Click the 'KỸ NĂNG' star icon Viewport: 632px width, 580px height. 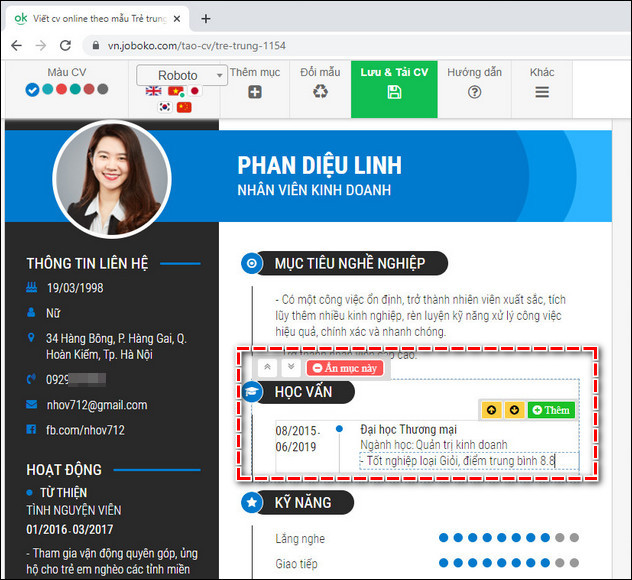point(252,502)
